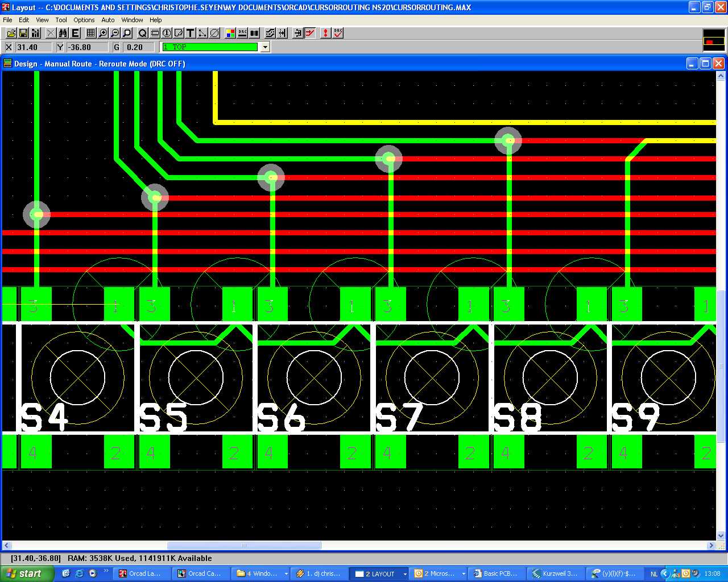Toggle the DRC checkmark design rule check icon
The image size is (728, 582).
tap(338, 34)
